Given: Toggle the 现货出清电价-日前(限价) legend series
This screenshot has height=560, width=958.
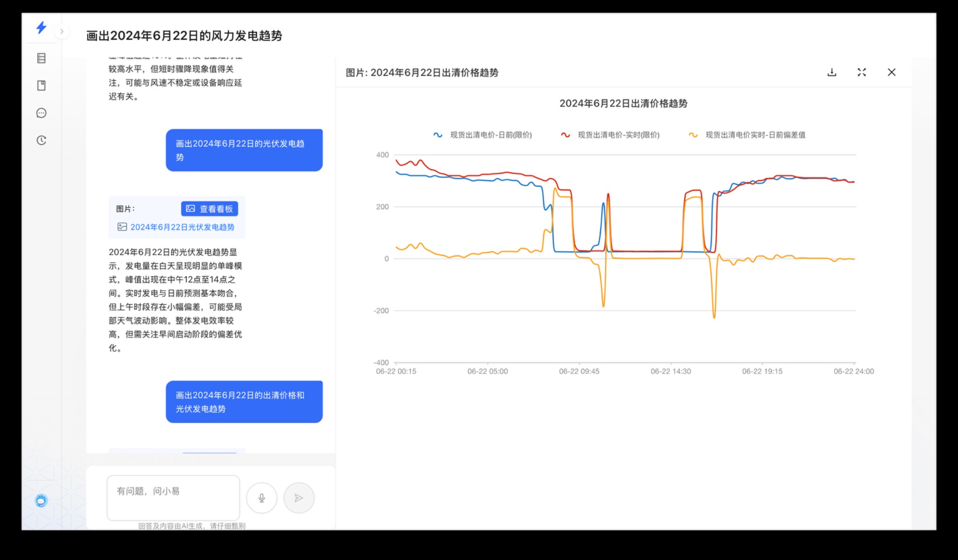Looking at the screenshot, I should pos(483,135).
